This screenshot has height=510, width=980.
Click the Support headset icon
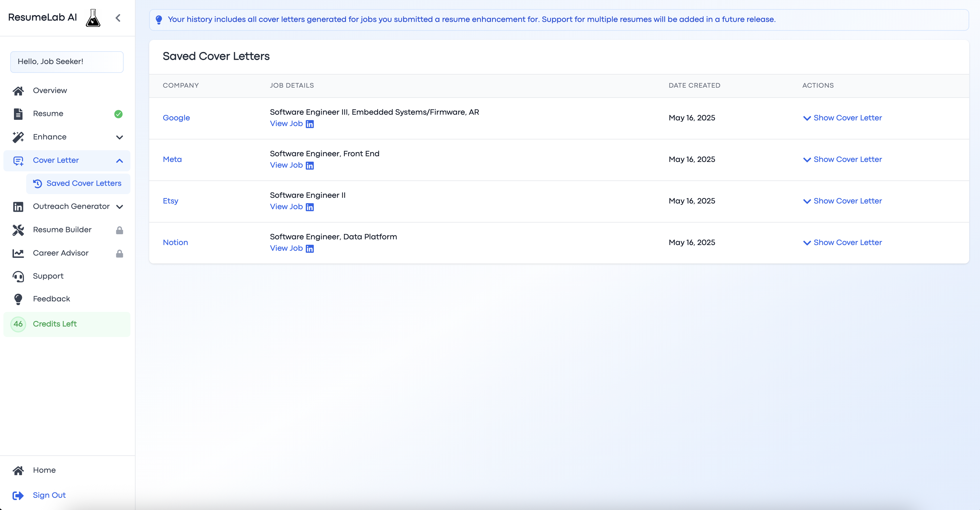pos(18,277)
